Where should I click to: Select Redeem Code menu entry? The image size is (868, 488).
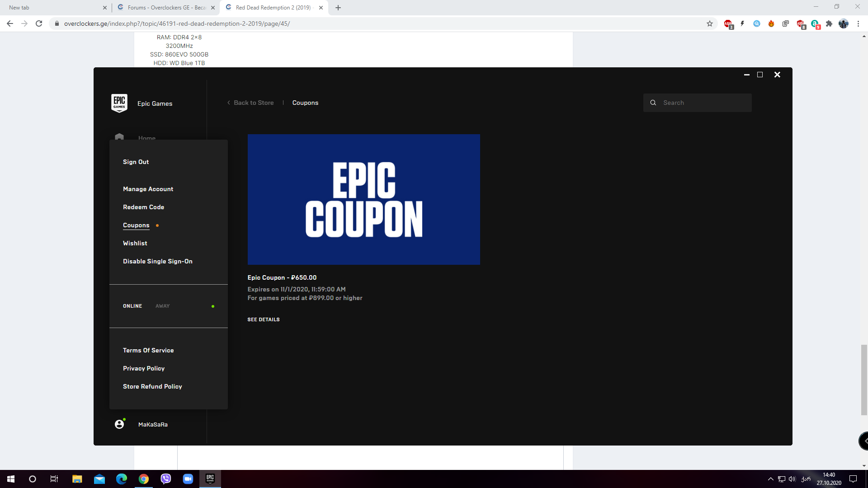[143, 207]
